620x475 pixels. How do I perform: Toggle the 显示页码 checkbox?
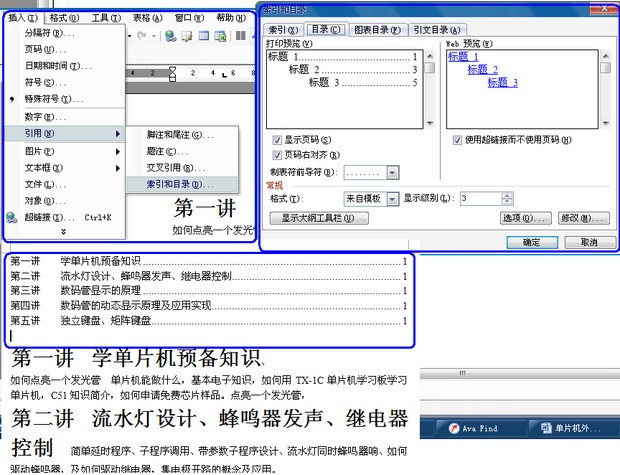click(x=277, y=140)
